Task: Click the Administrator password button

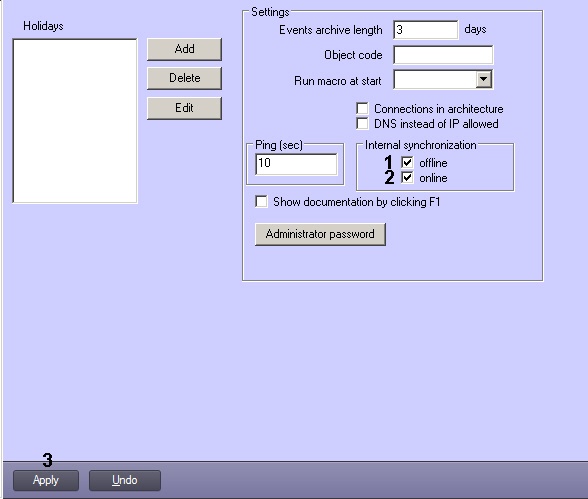Action: pos(320,234)
